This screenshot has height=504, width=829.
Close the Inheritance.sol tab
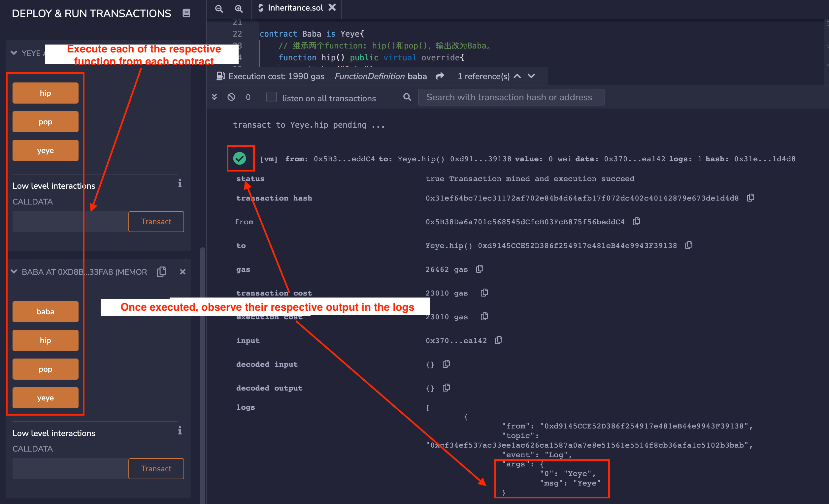tap(332, 7)
